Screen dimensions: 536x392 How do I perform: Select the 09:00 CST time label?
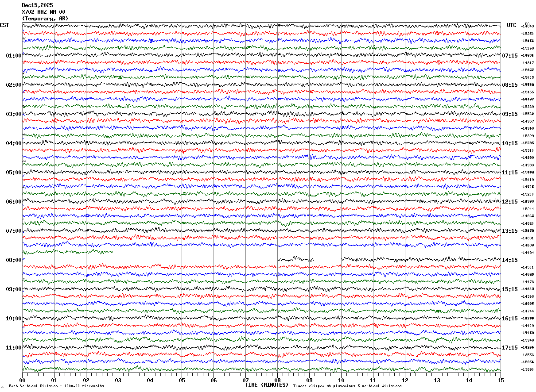14,289
